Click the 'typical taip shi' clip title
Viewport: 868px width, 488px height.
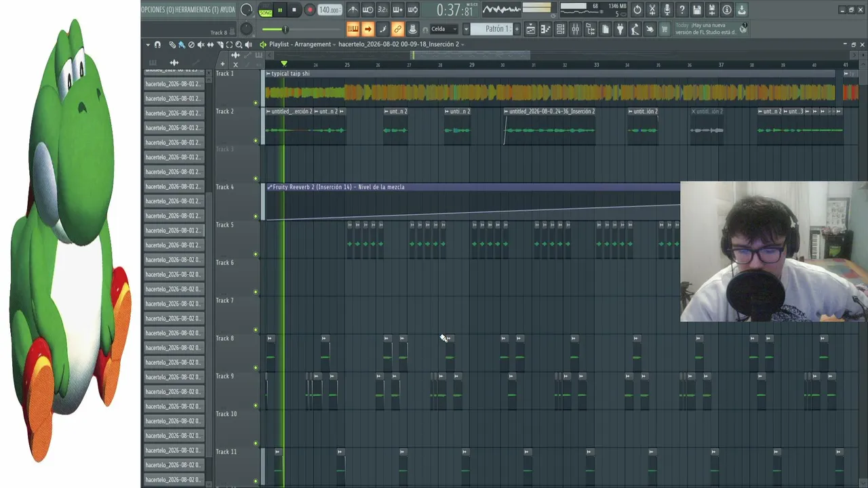pos(290,74)
